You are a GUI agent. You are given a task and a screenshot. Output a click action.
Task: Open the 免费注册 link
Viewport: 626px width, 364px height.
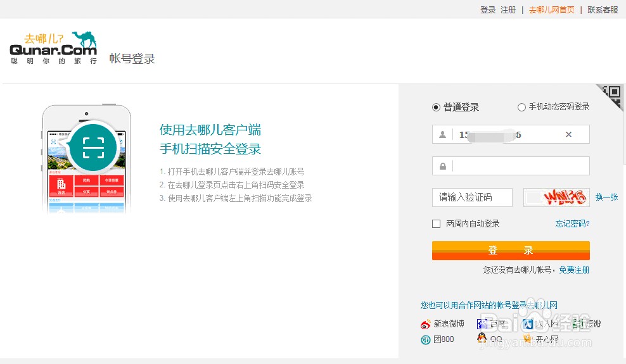574,270
